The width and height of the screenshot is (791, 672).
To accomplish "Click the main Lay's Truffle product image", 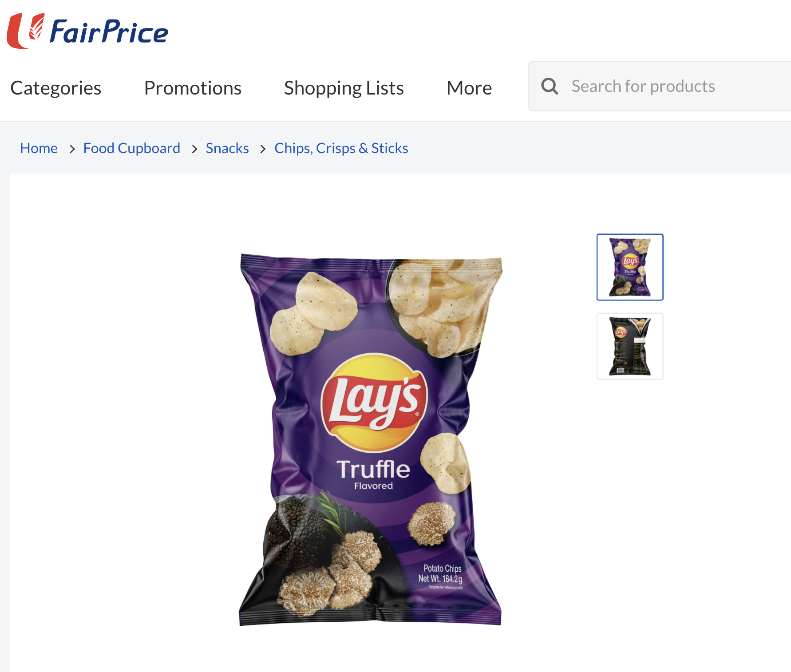I will click(371, 440).
